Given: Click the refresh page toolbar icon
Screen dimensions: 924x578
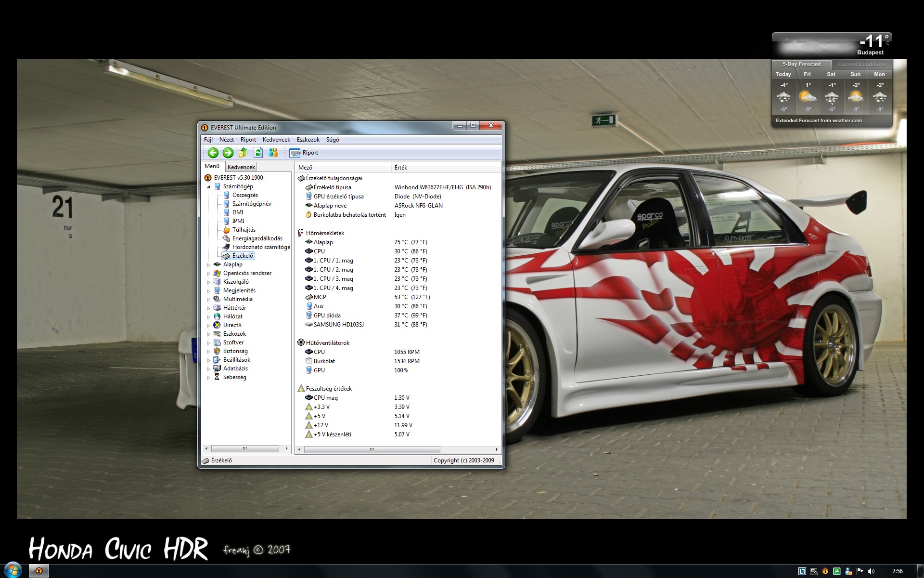Looking at the screenshot, I should [258, 153].
